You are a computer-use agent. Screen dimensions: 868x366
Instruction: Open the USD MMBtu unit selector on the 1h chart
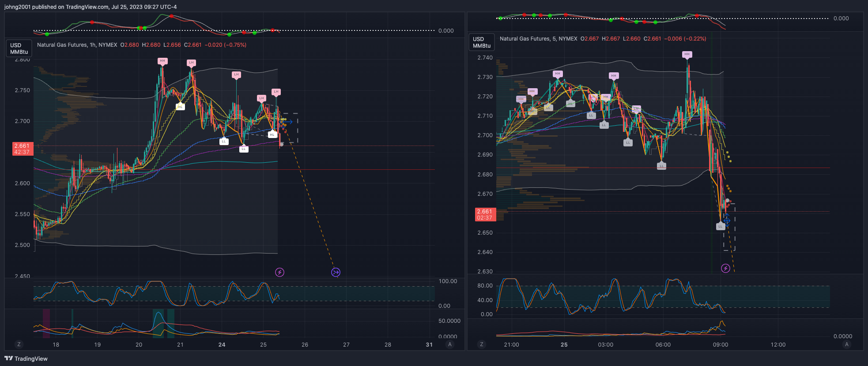(19, 49)
